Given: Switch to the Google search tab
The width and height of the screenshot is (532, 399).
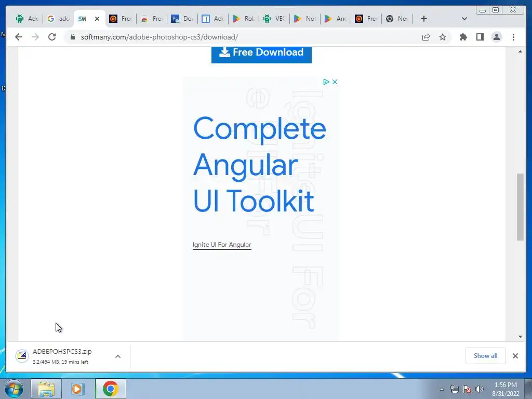Looking at the screenshot, I should tap(58, 19).
